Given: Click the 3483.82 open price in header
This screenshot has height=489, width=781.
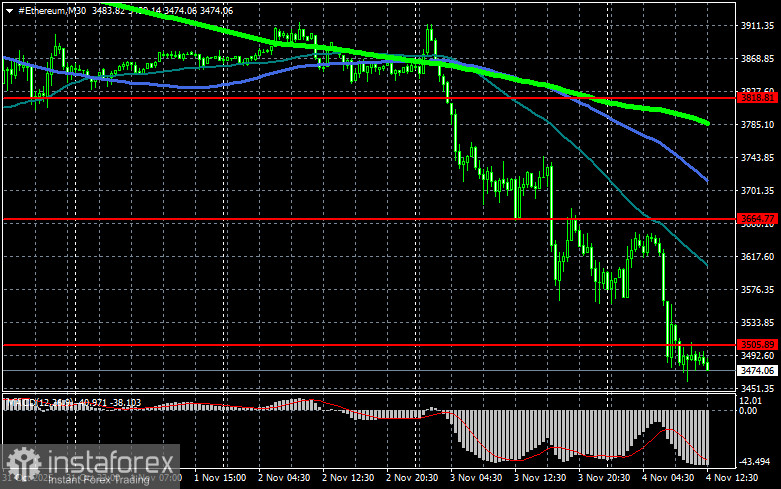Looking at the screenshot, I should (108, 10).
